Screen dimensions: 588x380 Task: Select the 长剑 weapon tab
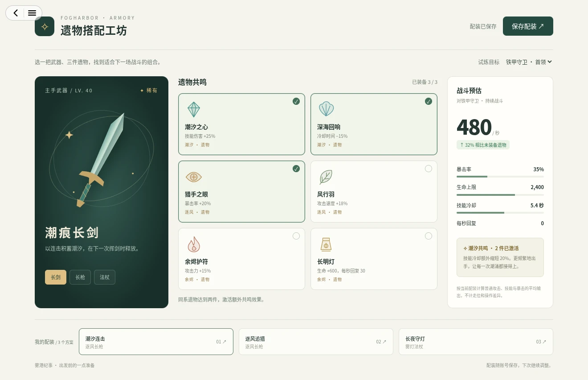pyautogui.click(x=56, y=277)
